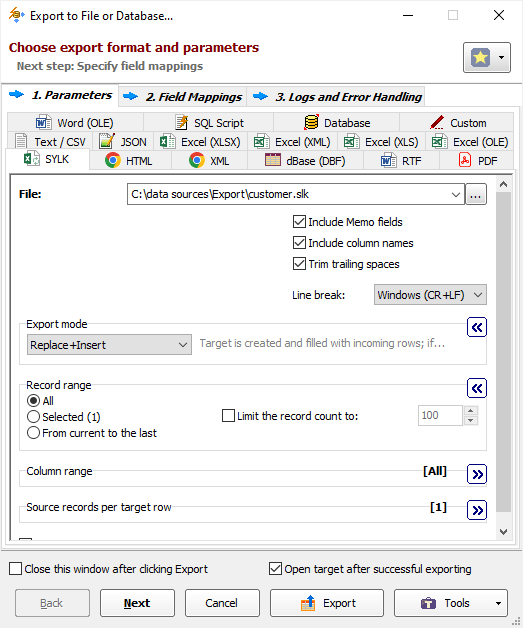Viewport: 523px width, 628px height.
Task: Browse for file with ellipsis button
Action: tap(476, 194)
